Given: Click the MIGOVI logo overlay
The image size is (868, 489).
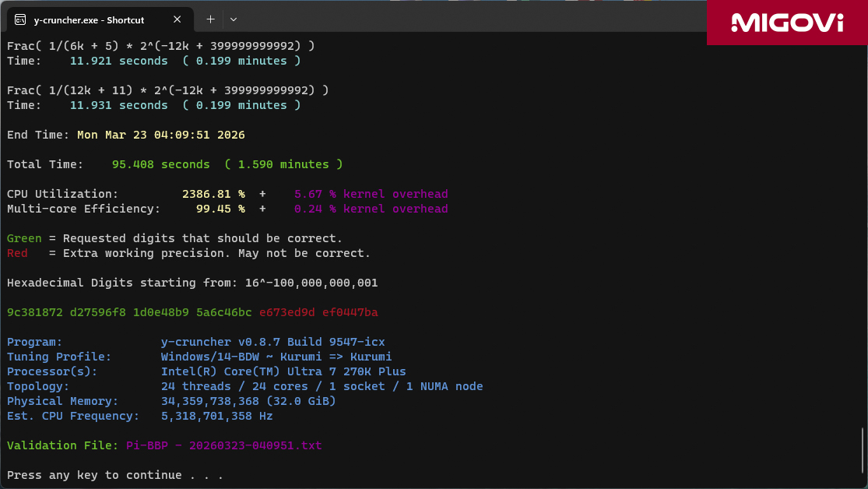Looking at the screenshot, I should click(x=787, y=23).
